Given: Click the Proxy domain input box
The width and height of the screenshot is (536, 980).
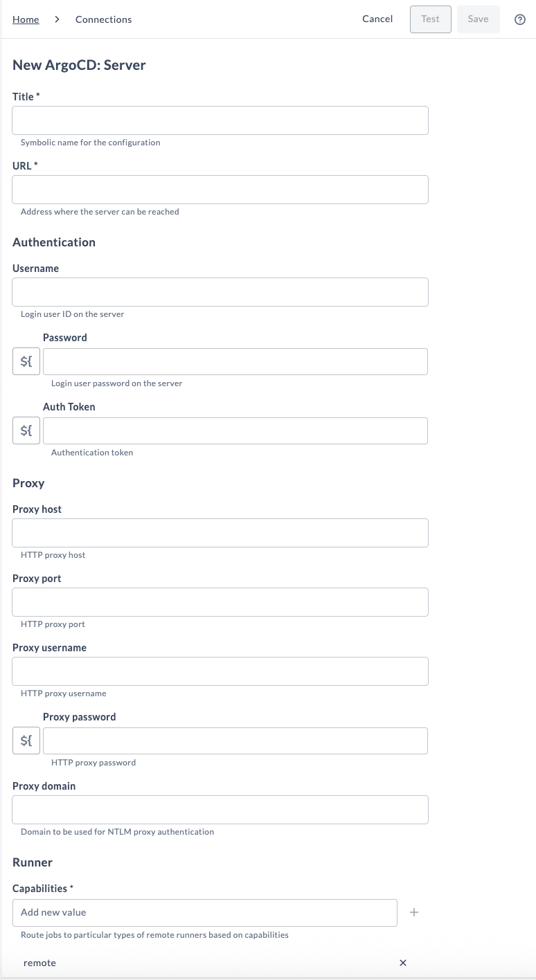Looking at the screenshot, I should 220,810.
